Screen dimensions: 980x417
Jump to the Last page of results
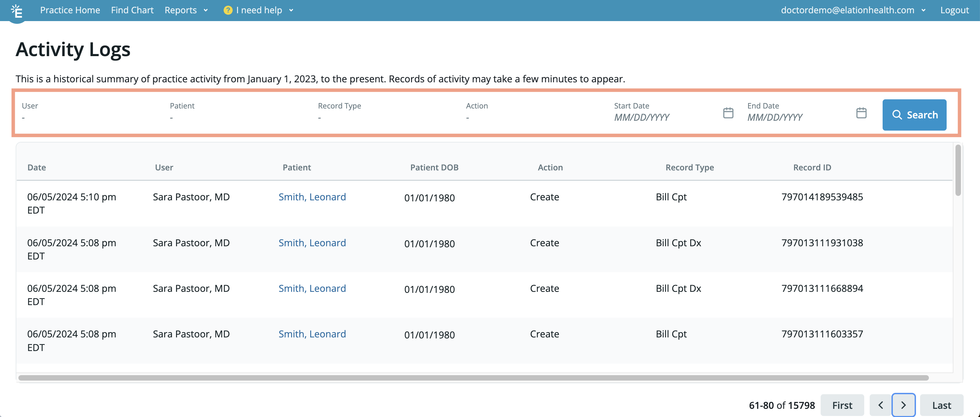pyautogui.click(x=942, y=405)
